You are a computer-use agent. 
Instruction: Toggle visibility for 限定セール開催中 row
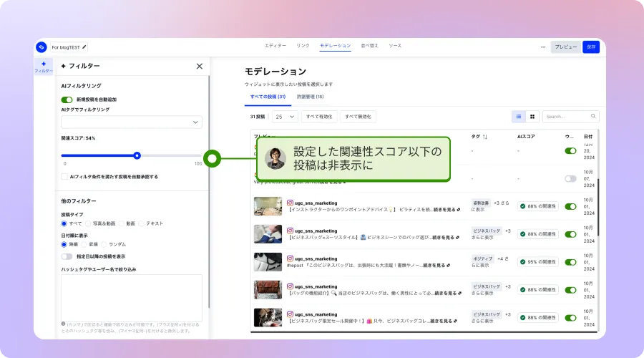point(570,318)
